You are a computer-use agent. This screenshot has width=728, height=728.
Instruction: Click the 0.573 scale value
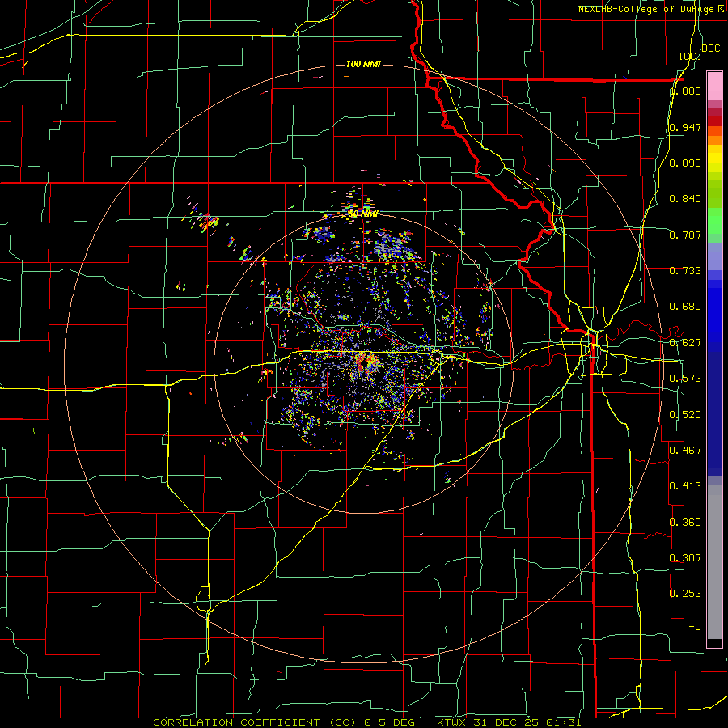tap(685, 379)
